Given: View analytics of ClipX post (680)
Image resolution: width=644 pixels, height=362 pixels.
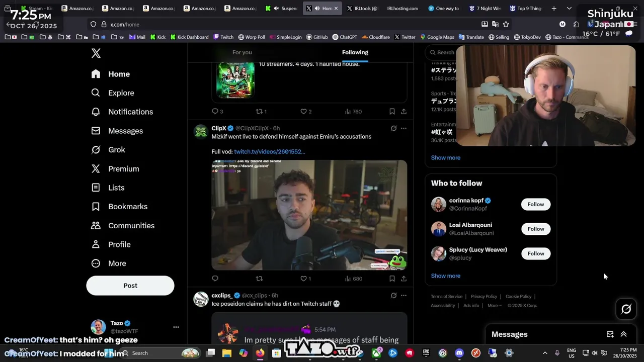Looking at the screenshot, I should (x=354, y=278).
